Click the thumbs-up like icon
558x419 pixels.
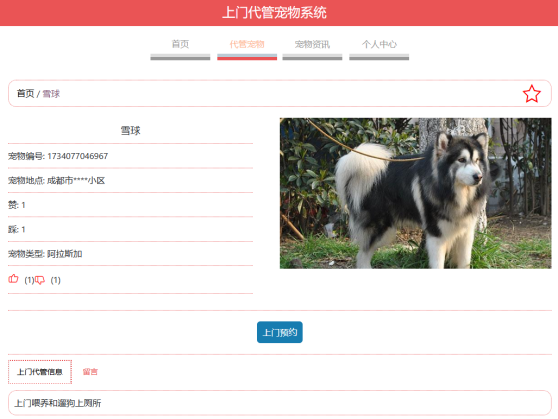[13, 279]
